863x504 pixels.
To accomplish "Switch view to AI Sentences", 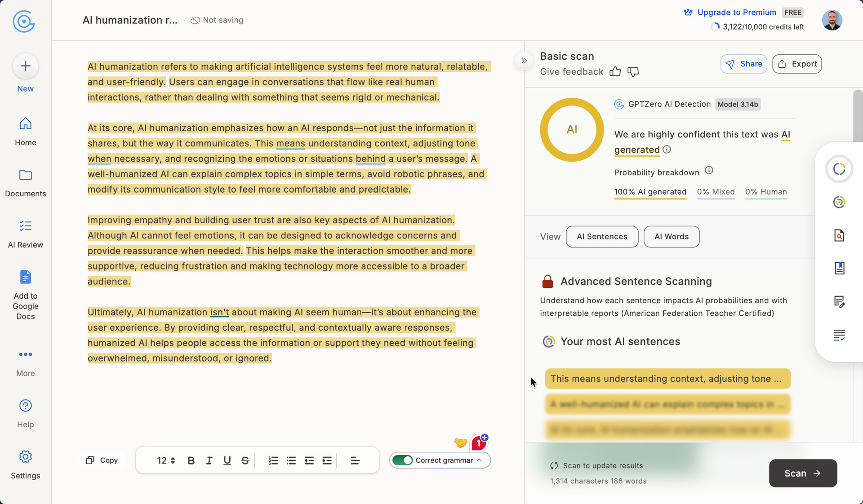I will coord(602,237).
